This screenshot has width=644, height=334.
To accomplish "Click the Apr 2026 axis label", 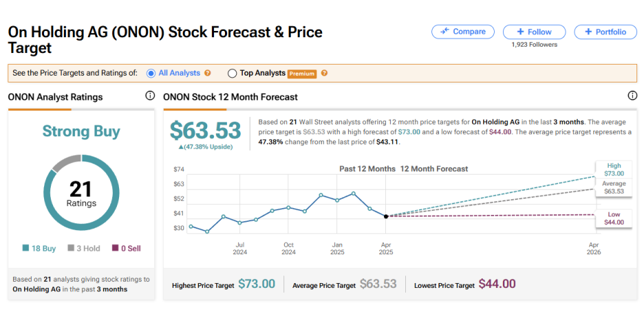I will (x=594, y=248).
